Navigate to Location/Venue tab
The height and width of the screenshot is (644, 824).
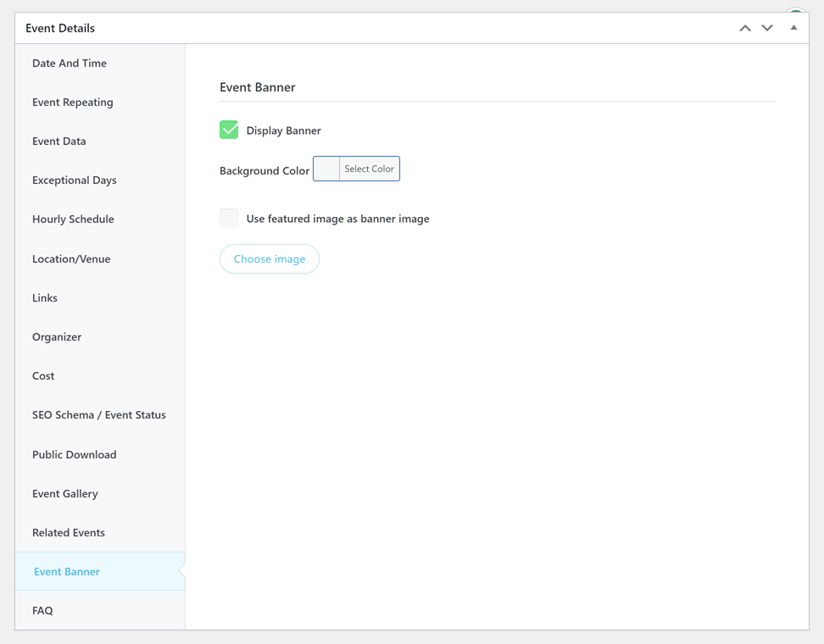click(x=71, y=258)
